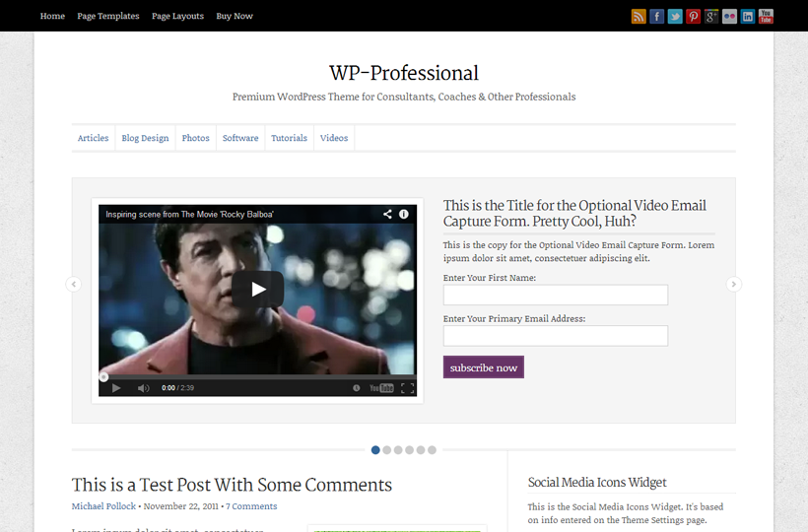
Task: Open the RSS feed icon
Action: tap(639, 17)
